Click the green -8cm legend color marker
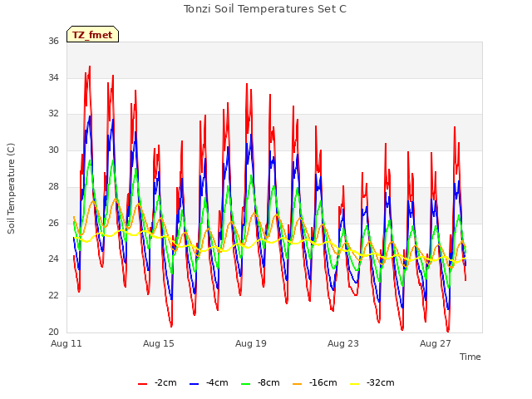 coord(246,384)
